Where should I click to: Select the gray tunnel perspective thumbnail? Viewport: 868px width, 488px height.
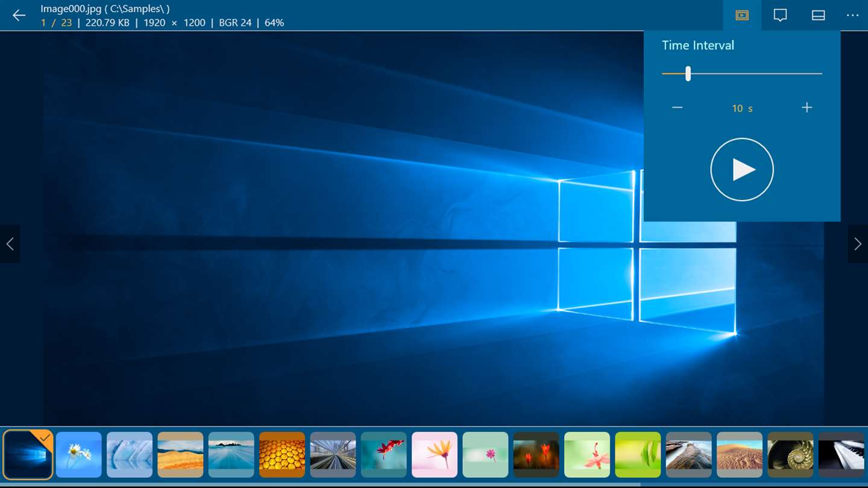point(333,454)
